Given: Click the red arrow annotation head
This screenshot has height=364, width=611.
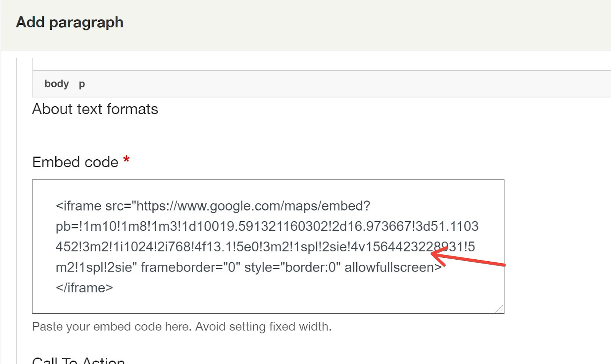Looking at the screenshot, I should pos(439,256).
